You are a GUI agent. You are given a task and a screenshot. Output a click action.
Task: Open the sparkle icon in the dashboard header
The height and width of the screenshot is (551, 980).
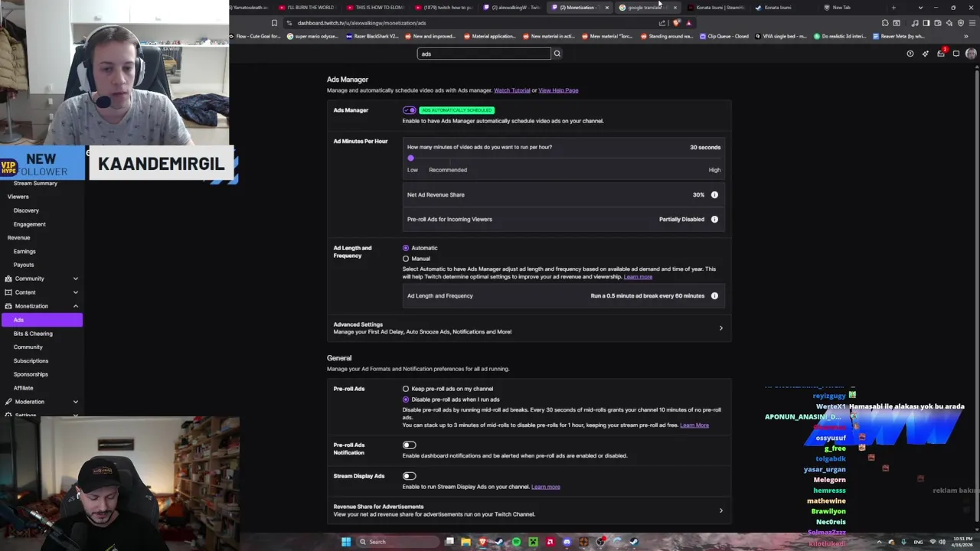pyautogui.click(x=925, y=54)
